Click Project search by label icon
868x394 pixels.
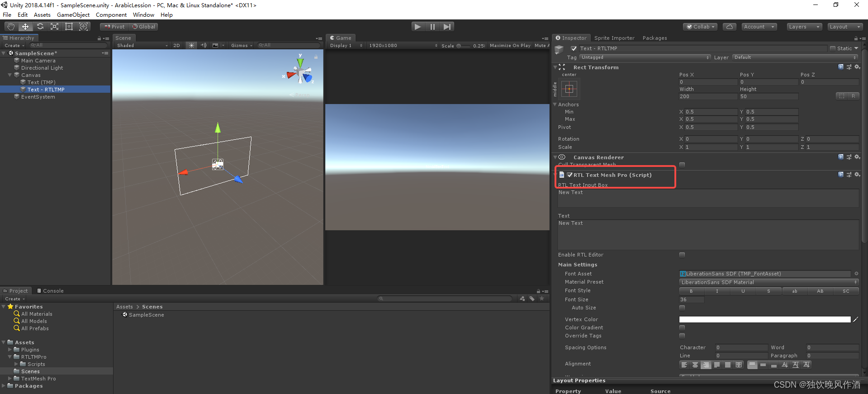532,299
